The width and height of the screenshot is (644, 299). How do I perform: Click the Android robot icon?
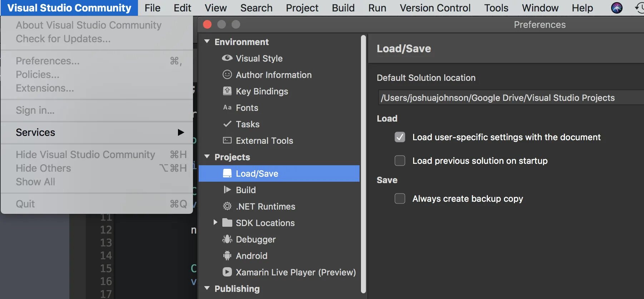(x=227, y=255)
